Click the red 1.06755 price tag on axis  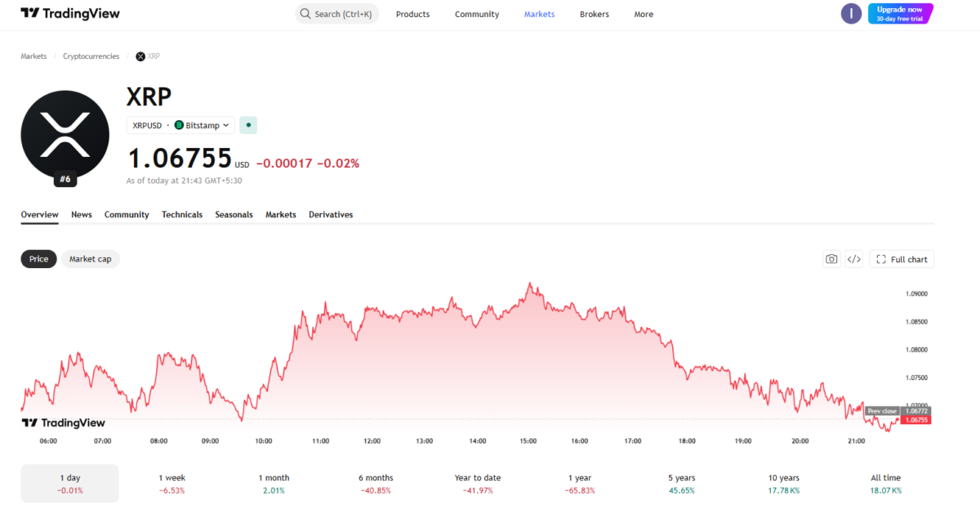point(915,420)
